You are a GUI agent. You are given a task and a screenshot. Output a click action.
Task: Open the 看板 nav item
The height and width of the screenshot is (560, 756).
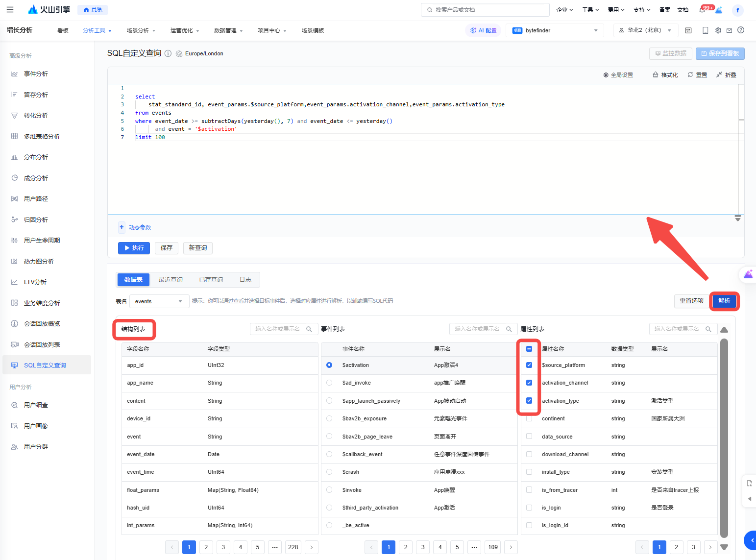coord(63,30)
